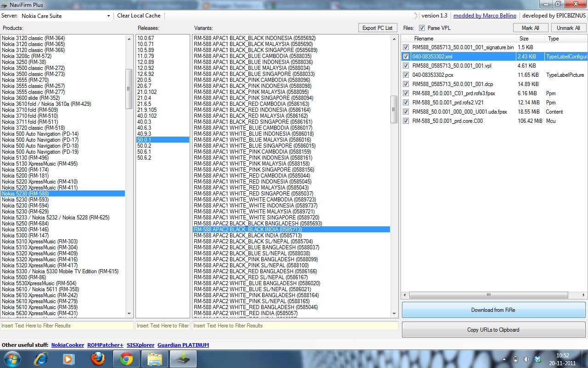The height and width of the screenshot is (368, 588).
Task: Sort files by the Type column header
Action: coord(565,39)
